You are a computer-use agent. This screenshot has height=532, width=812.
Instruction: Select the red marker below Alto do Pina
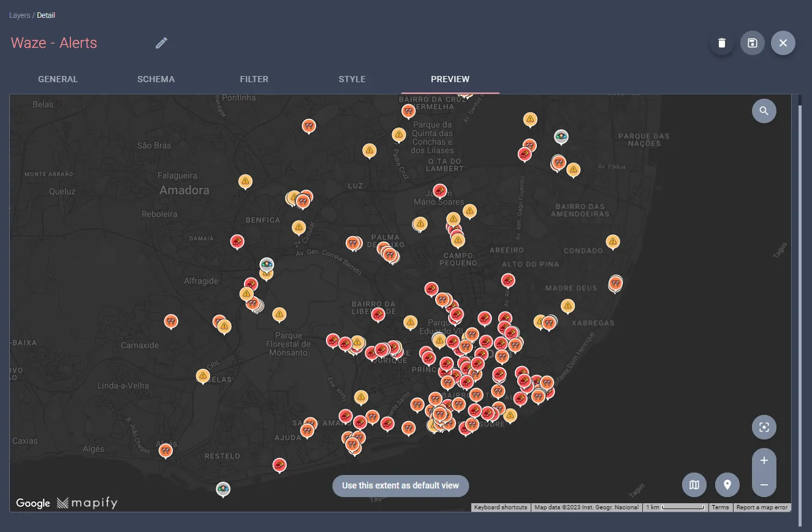508,281
